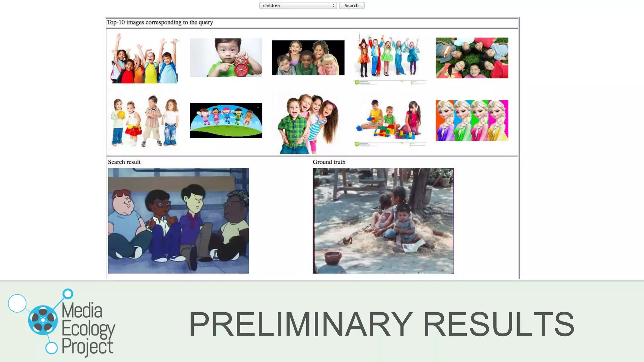Open the Ground truth photo of children
The width and height of the screenshot is (644, 362).
[383, 221]
